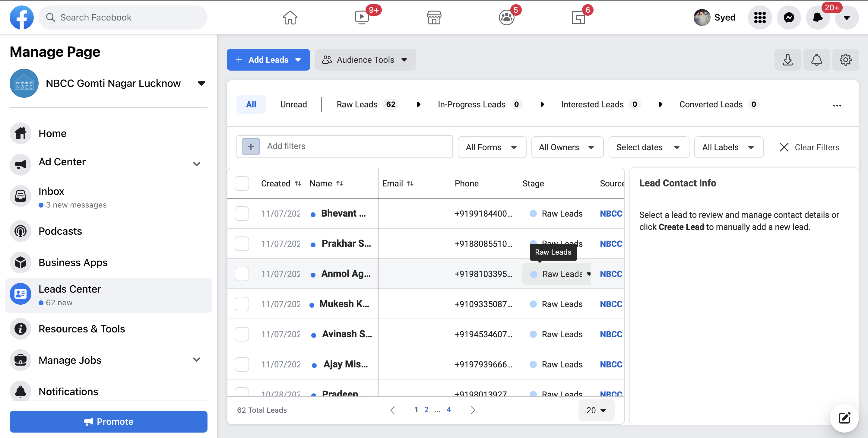Click the Promote button
Screen dimensions: 868x438
tap(109, 421)
